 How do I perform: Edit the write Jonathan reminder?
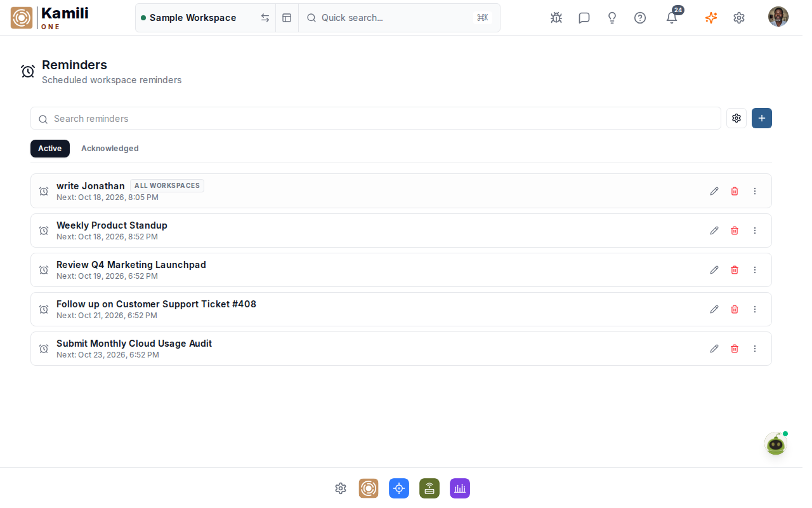point(714,191)
